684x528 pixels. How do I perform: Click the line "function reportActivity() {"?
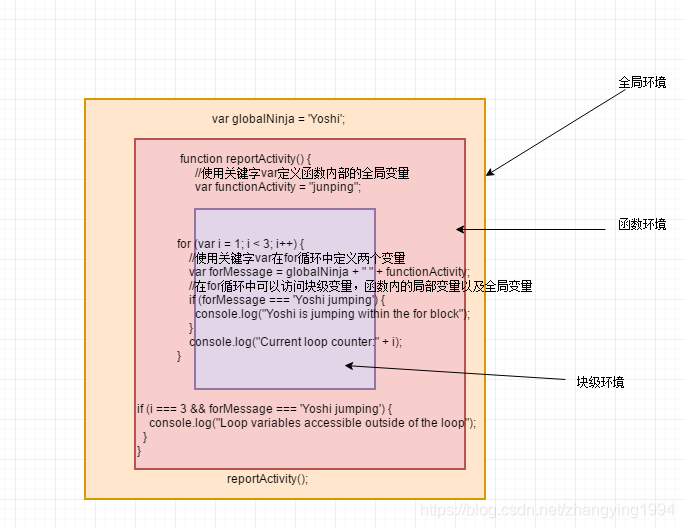click(245, 158)
